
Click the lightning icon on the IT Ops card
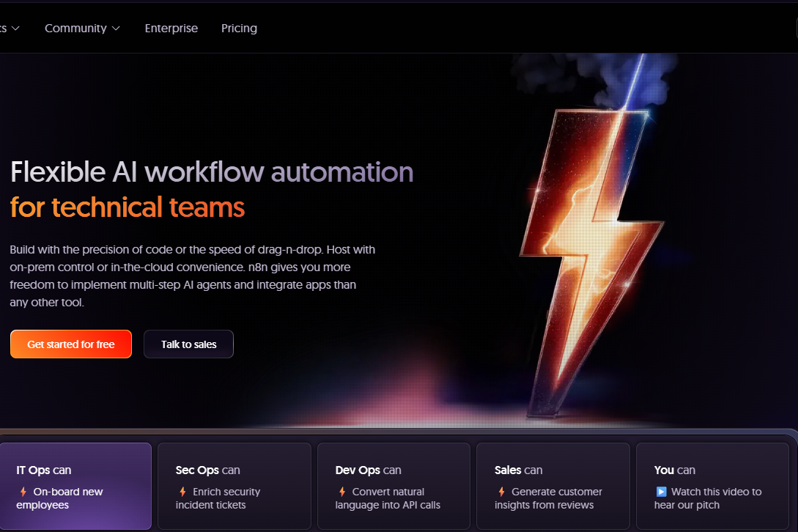point(23,492)
